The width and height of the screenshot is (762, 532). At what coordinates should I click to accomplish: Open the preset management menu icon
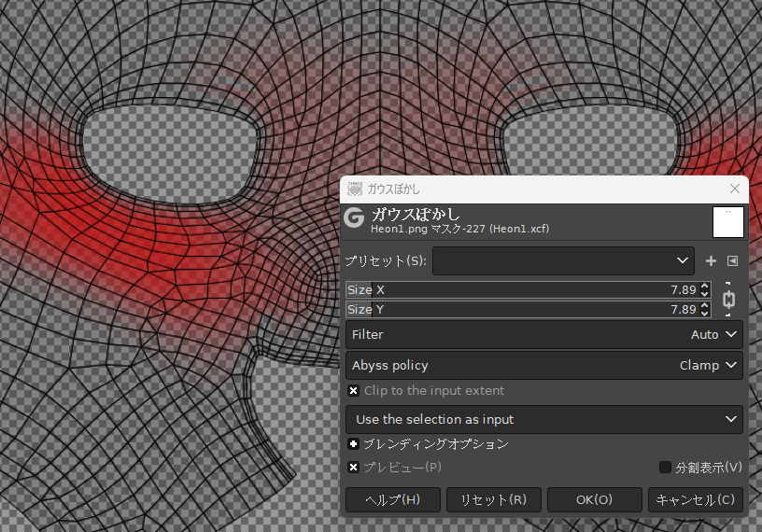pyautogui.click(x=732, y=261)
